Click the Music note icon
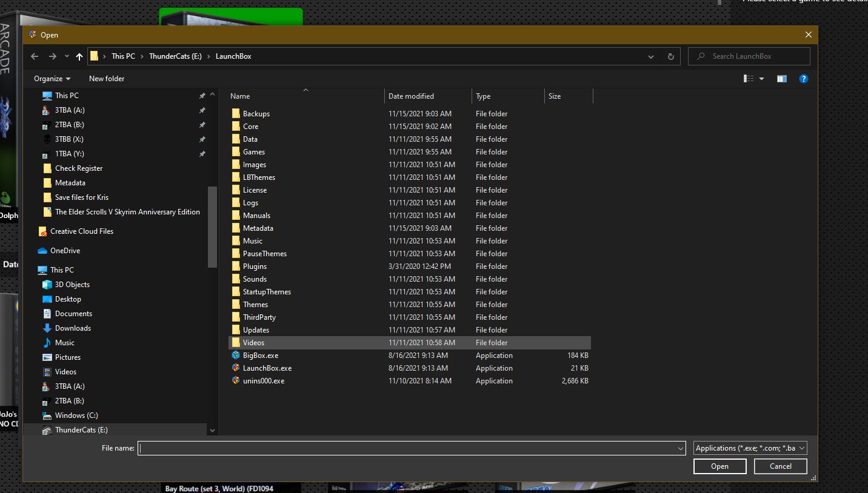Viewport: 868px width, 493px height. [x=47, y=343]
